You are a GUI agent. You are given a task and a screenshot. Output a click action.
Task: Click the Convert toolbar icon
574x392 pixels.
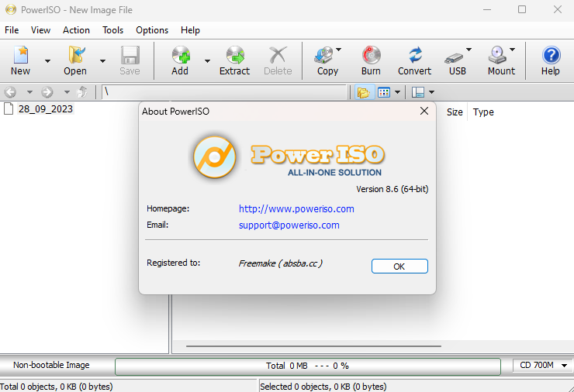(x=415, y=55)
